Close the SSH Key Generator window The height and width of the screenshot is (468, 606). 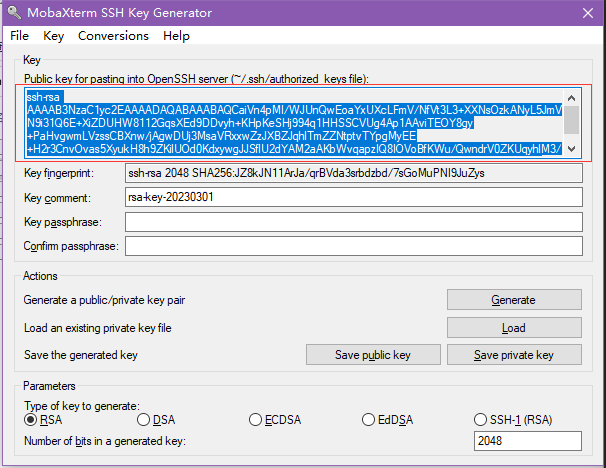587,13
